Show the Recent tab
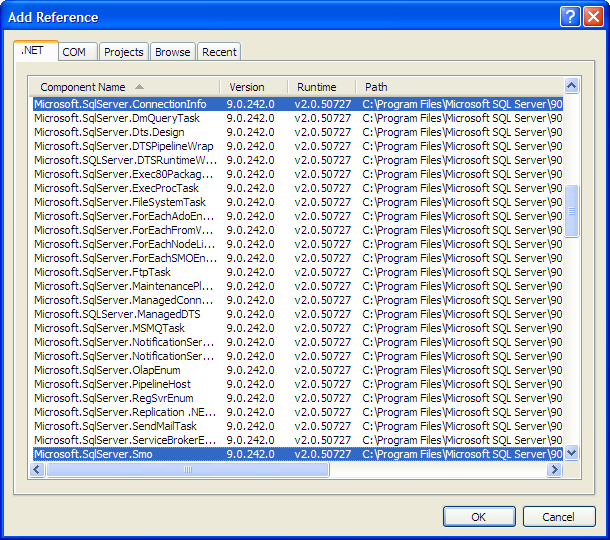610x540 pixels. (x=219, y=52)
